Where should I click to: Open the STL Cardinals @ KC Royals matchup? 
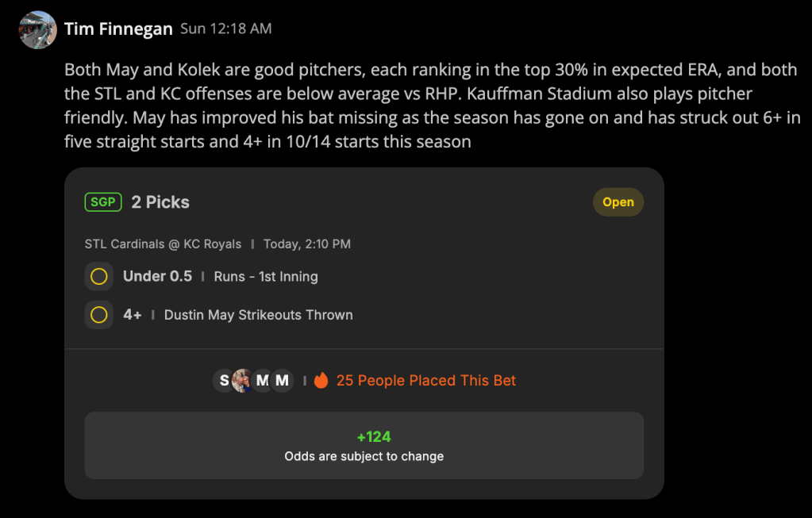coord(163,244)
